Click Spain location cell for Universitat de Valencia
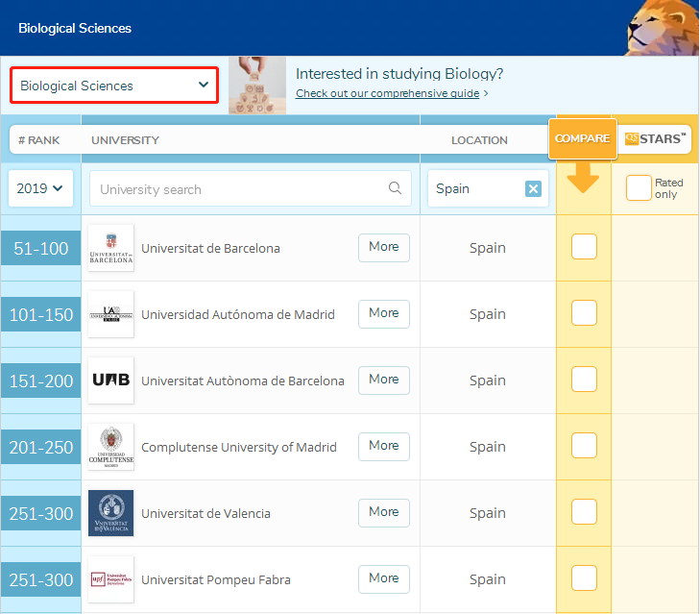Viewport: 700px width, 614px height. click(488, 512)
